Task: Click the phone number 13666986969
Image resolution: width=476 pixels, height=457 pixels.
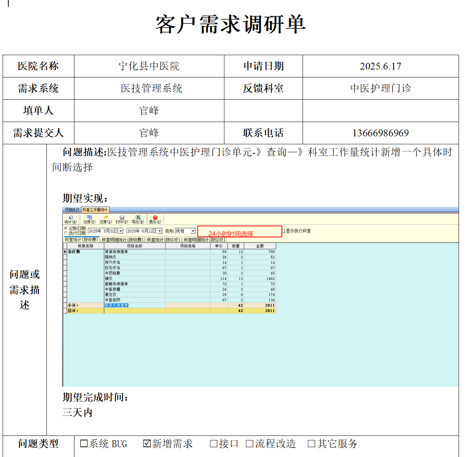Action: [x=380, y=133]
